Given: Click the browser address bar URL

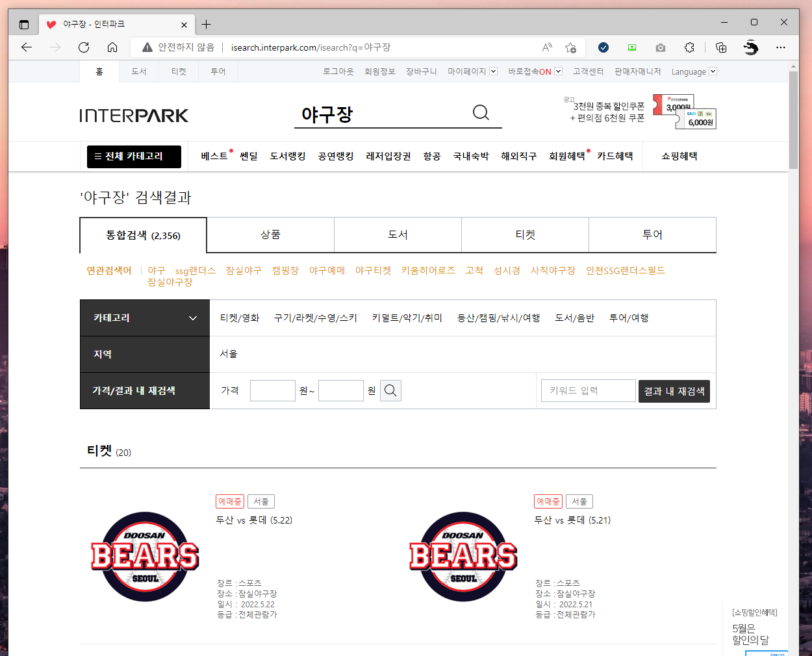Looking at the screenshot, I should tap(311, 47).
